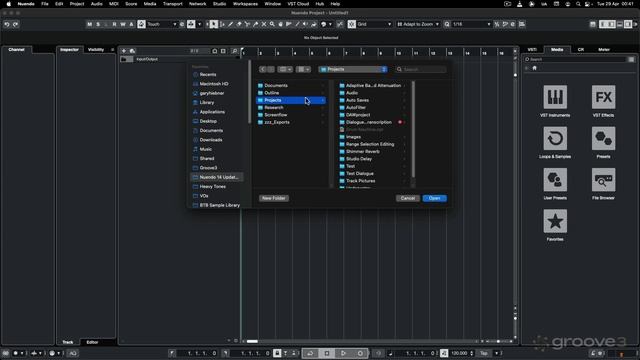640x360 pixels.
Task: Open the Transport menu
Action: [x=173, y=4]
